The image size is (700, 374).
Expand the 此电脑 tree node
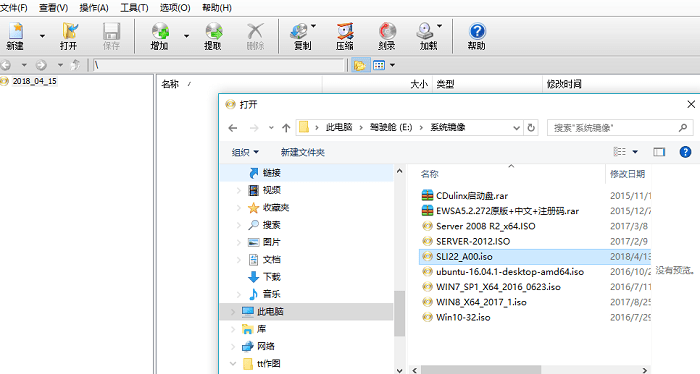[x=233, y=312]
